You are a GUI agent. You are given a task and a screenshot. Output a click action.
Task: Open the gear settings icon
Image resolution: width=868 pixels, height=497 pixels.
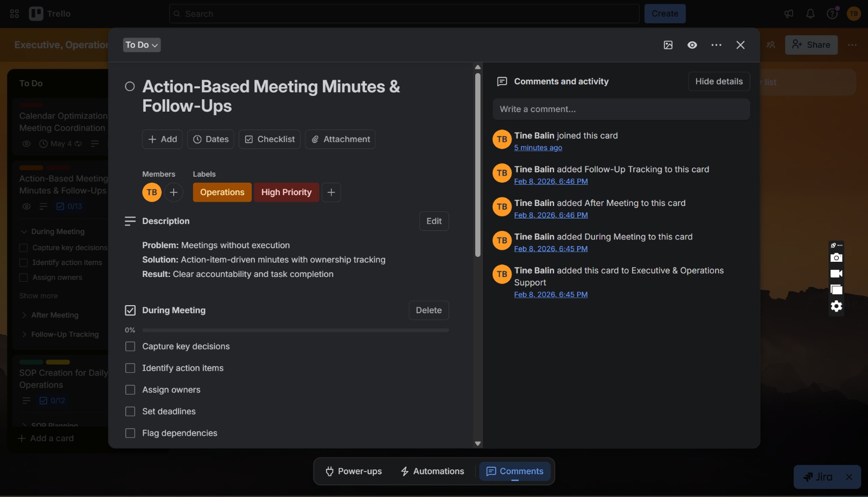pyautogui.click(x=837, y=306)
